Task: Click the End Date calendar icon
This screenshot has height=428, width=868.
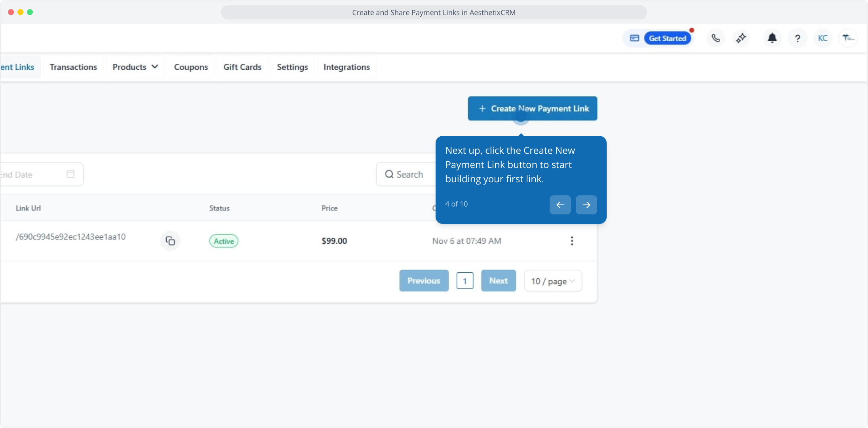Action: click(70, 174)
